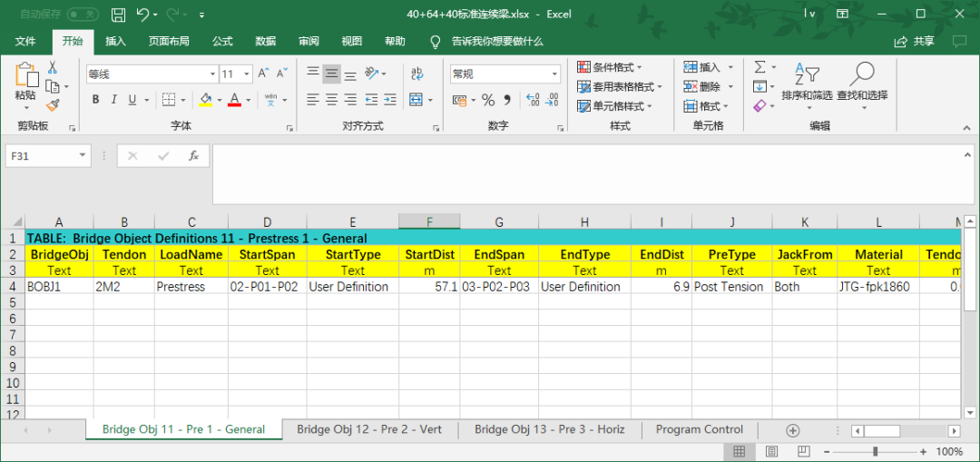The height and width of the screenshot is (462, 980).
Task: Open the Data ribbon tab
Action: tap(266, 41)
